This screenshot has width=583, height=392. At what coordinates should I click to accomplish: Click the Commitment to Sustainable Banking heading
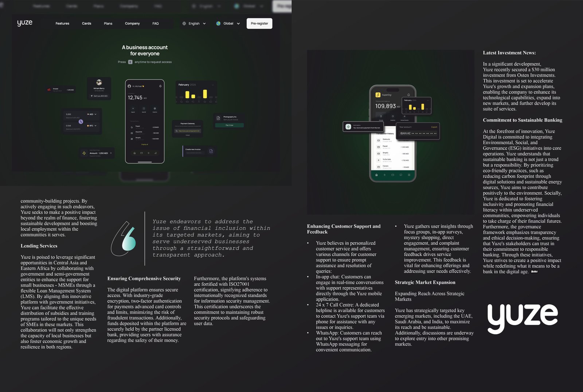click(523, 120)
